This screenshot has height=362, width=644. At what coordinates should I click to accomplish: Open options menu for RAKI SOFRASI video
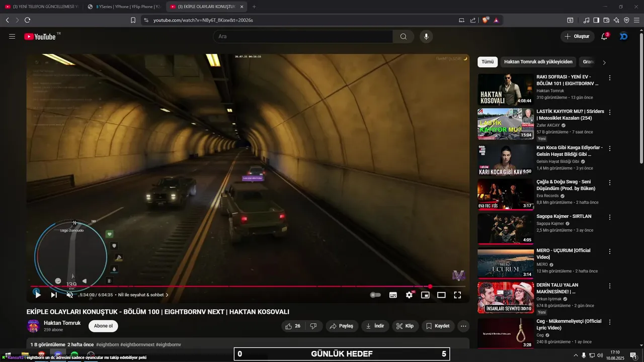[610, 78]
